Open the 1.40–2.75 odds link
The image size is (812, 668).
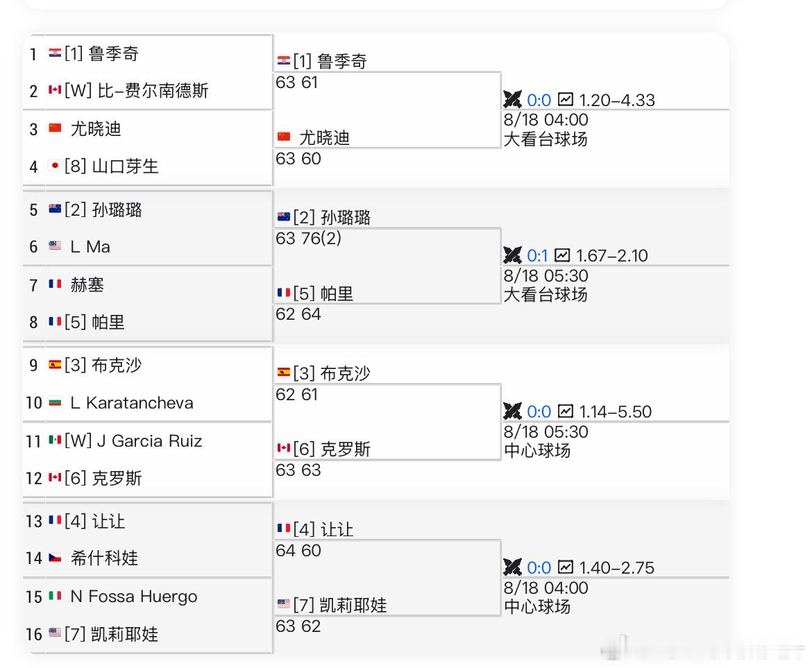[617, 567]
